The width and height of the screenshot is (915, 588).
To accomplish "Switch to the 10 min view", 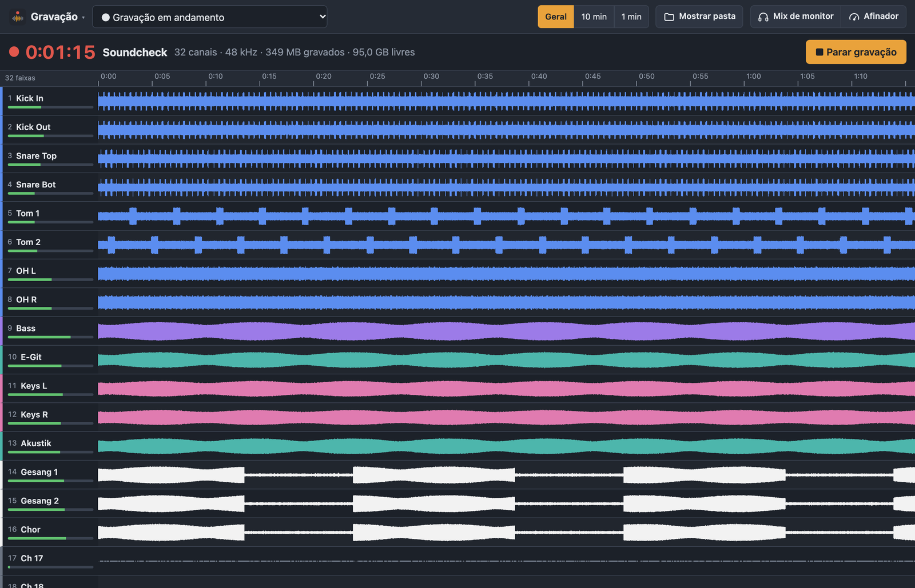I will point(594,17).
